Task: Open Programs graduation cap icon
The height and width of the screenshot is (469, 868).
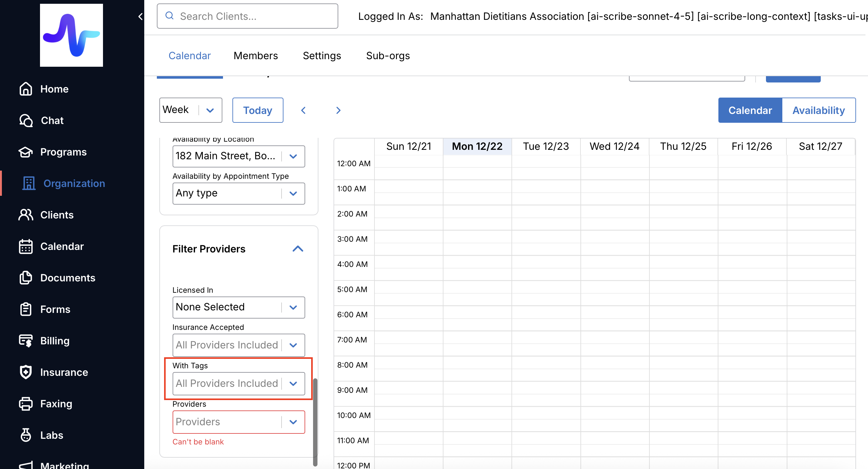Action: click(x=26, y=152)
